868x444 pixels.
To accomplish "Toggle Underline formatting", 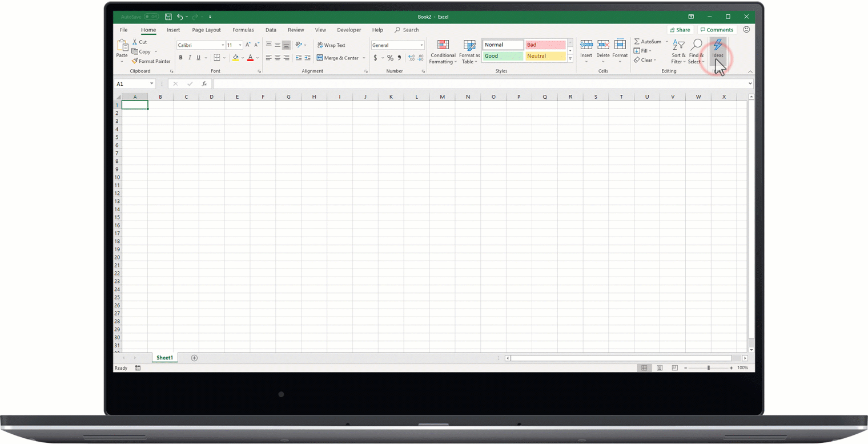I will [x=198, y=58].
